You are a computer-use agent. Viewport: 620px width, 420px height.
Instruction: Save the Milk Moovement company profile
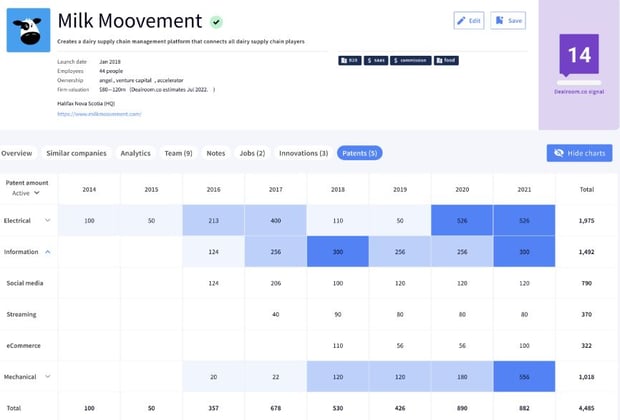tap(508, 20)
